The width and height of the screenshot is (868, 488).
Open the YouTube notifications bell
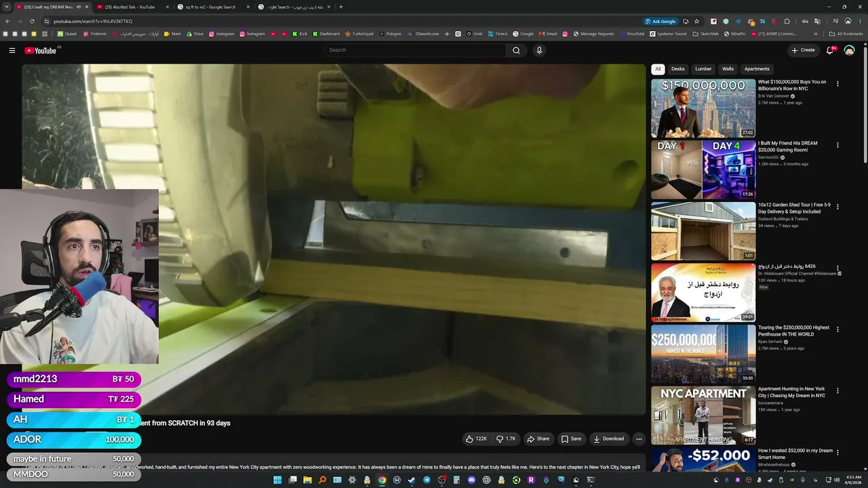point(830,50)
